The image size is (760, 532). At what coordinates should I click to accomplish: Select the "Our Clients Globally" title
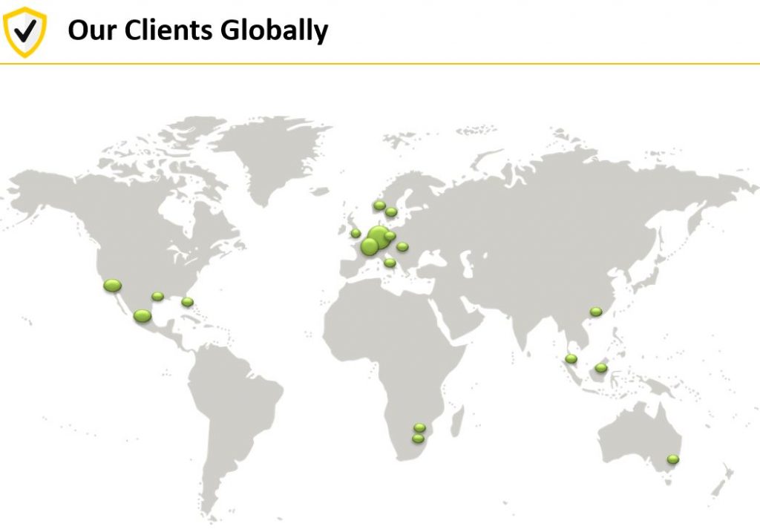(x=197, y=30)
